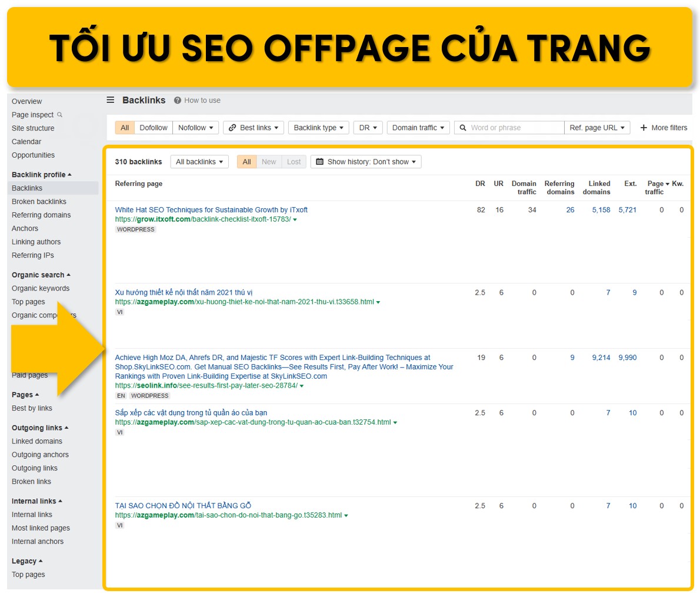Click the calendar icon in Show history

319,162
